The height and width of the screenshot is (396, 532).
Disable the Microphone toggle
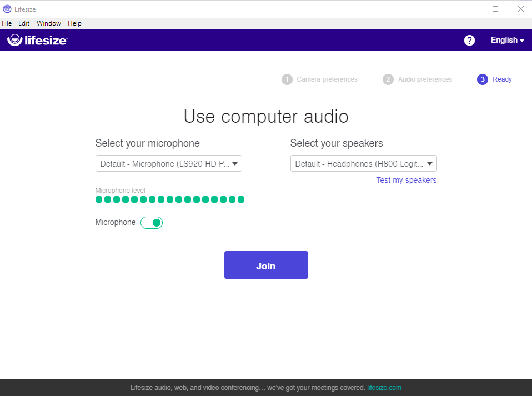click(x=152, y=222)
